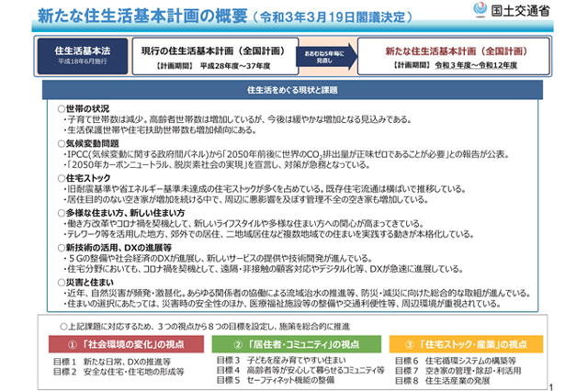Click the heading 世帯の状況
The image size is (588, 391).
[87, 109]
